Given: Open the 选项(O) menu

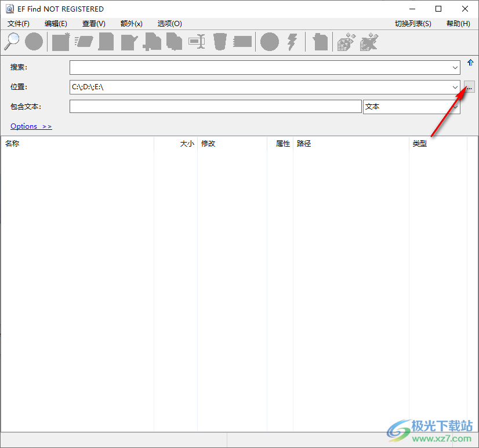Looking at the screenshot, I should click(169, 24).
